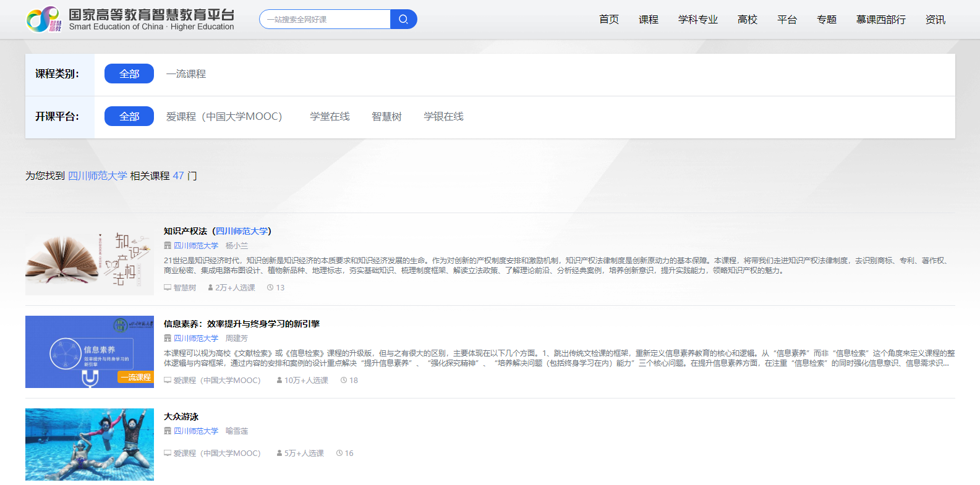Open the 信息素养 course thumbnail
This screenshot has height=485, width=980.
(90, 352)
